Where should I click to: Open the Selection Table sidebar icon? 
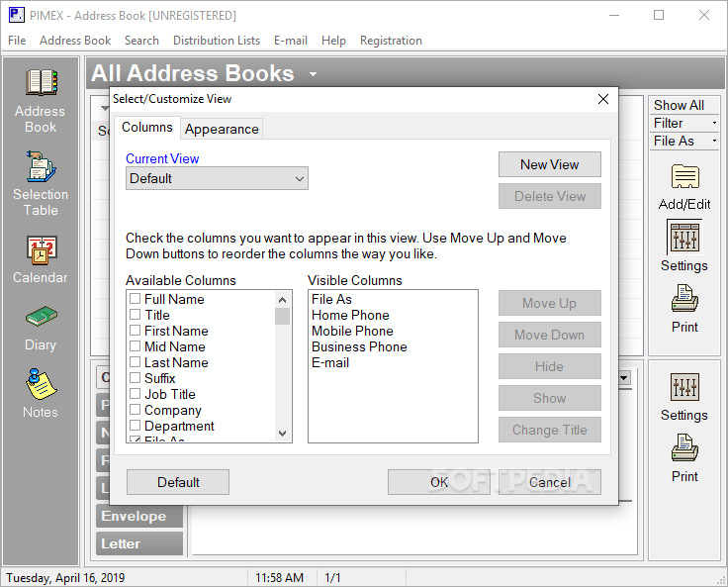41,166
